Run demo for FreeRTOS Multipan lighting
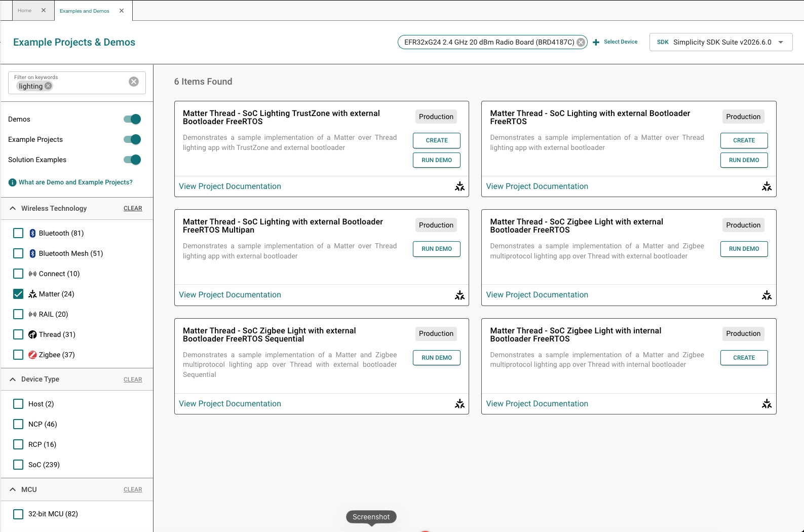The width and height of the screenshot is (804, 532). click(437, 249)
